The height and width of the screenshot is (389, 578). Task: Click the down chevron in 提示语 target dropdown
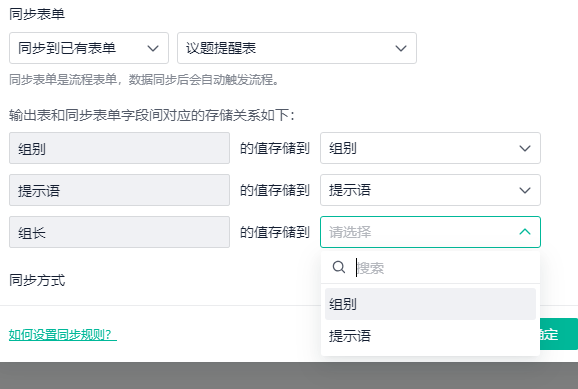coord(525,191)
